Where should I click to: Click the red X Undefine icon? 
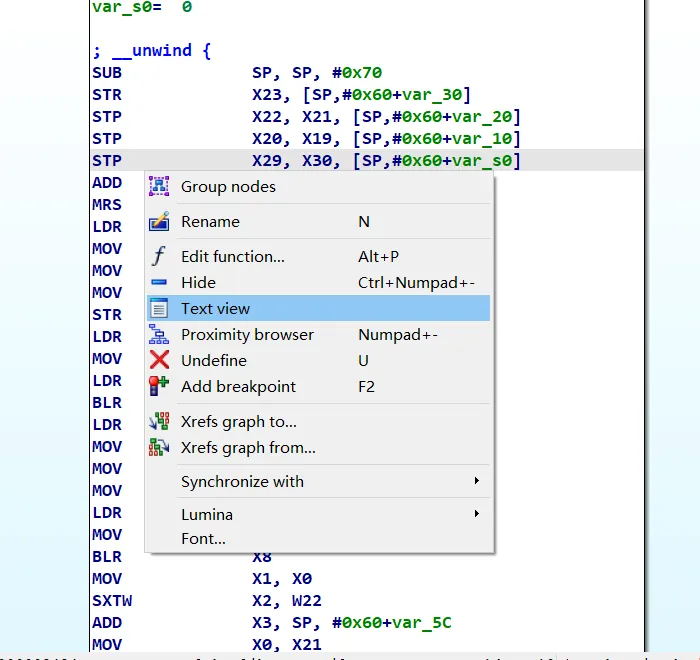pos(159,360)
